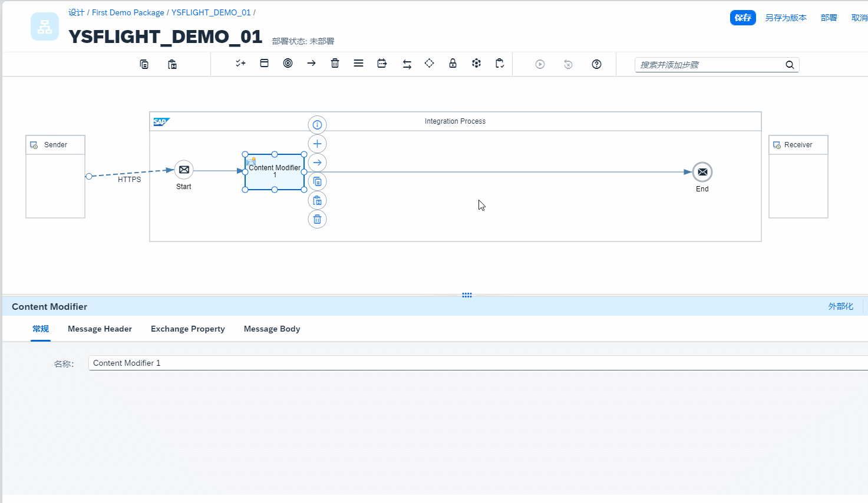868x503 pixels.
Task: Go to the Message Body tab
Action: tap(272, 329)
